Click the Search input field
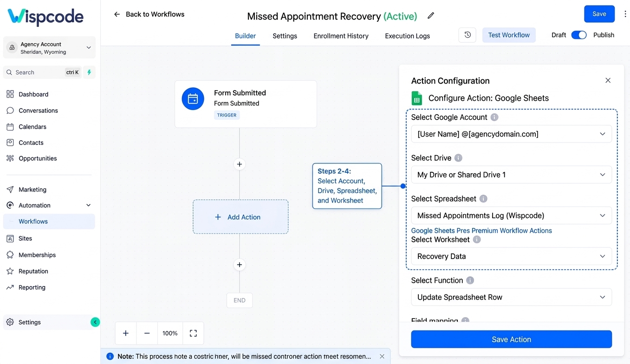630x364 pixels. tap(43, 72)
